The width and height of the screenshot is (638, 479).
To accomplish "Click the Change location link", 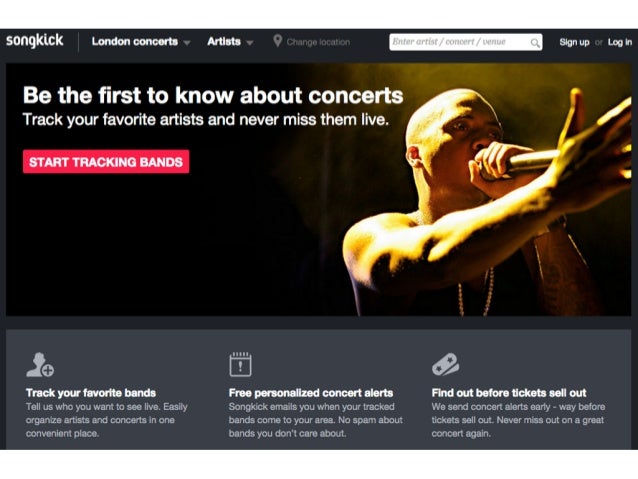I will pos(318,42).
